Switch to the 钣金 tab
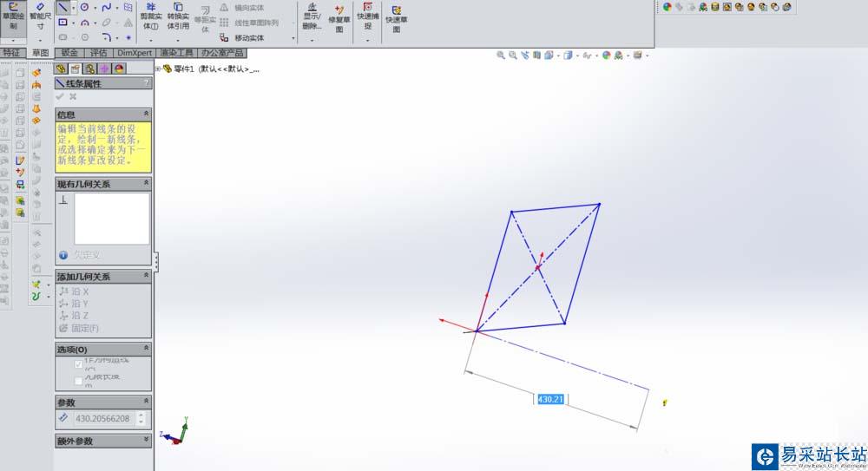The height and width of the screenshot is (471, 868). pyautogui.click(x=69, y=53)
